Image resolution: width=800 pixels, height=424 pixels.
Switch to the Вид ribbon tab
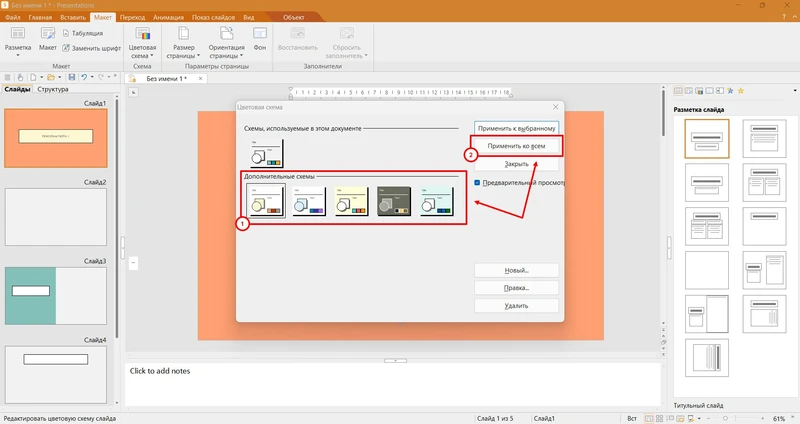point(248,17)
